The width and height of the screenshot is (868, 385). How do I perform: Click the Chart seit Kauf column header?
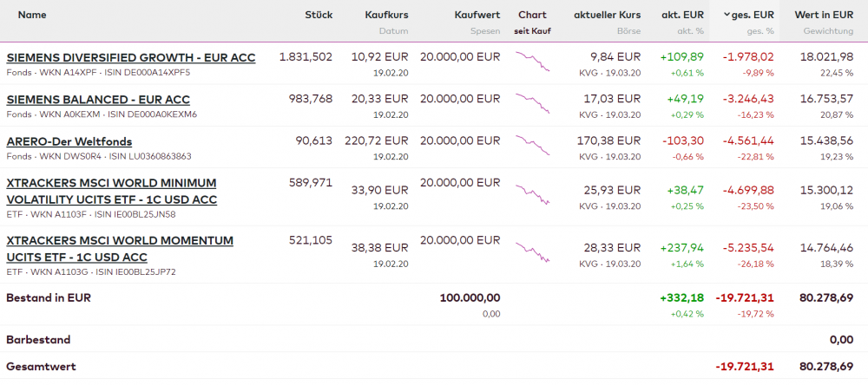(x=532, y=16)
